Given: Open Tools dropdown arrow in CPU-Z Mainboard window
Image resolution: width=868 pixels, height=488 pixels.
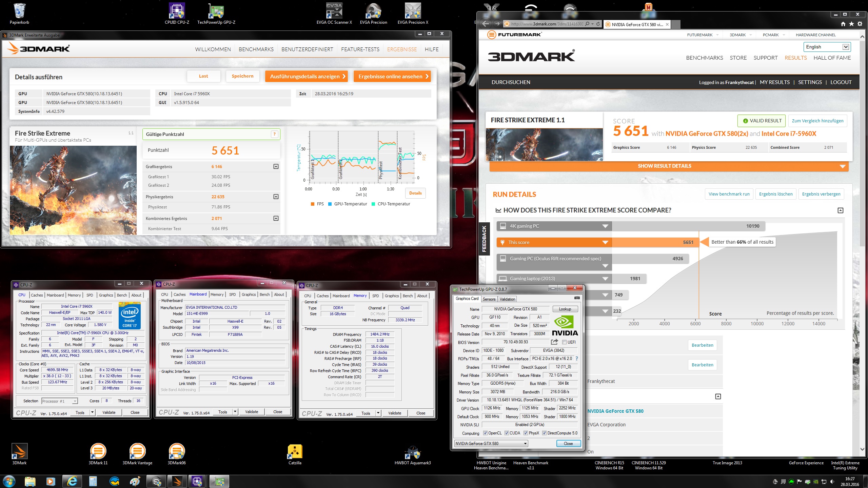Looking at the screenshot, I should coord(235,412).
